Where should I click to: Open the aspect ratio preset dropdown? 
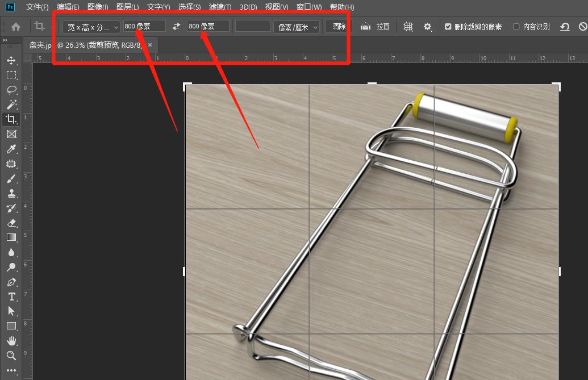92,27
